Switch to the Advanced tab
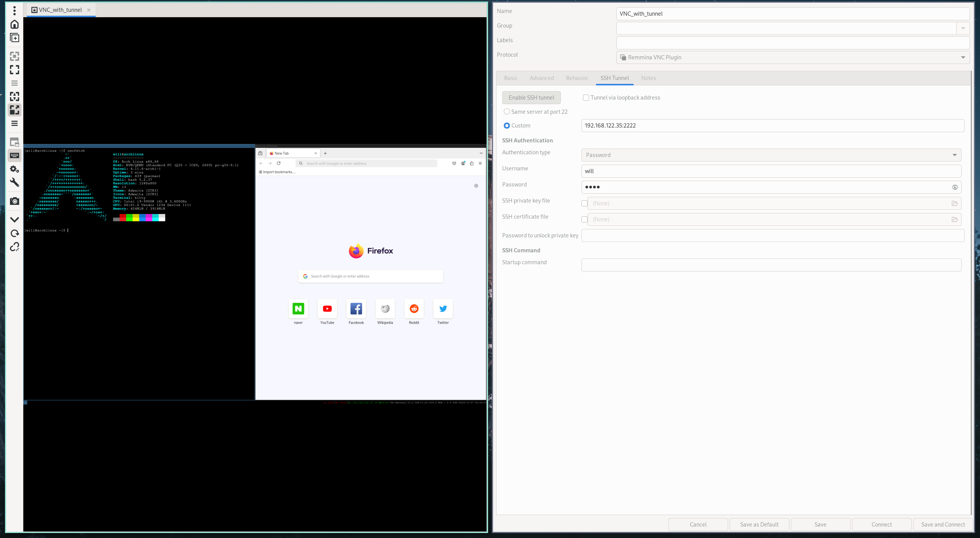 pos(541,78)
